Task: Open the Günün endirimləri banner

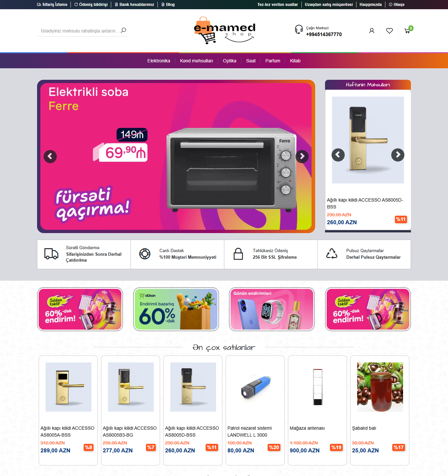Action: pyautogui.click(x=272, y=309)
